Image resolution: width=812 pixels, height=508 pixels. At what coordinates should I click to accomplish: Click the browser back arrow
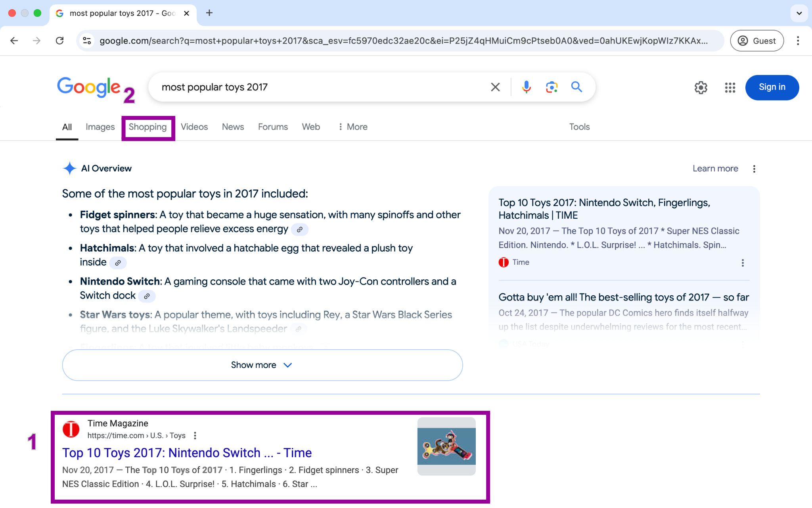click(x=14, y=40)
